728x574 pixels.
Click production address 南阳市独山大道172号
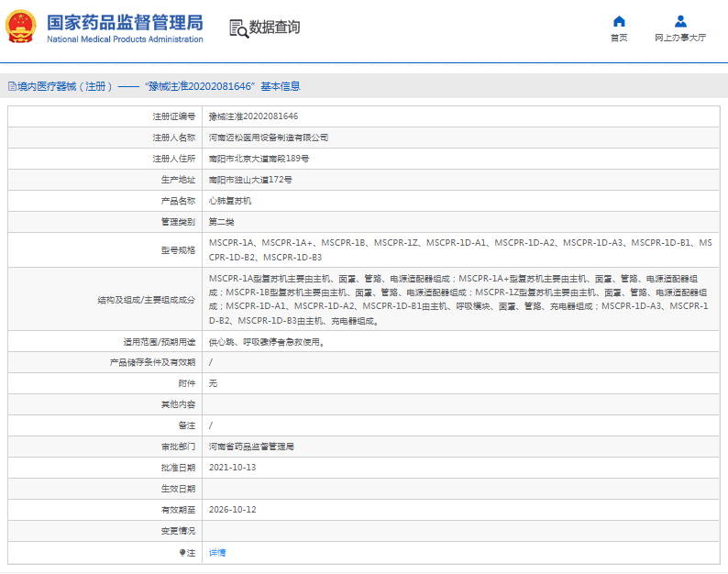point(250,180)
